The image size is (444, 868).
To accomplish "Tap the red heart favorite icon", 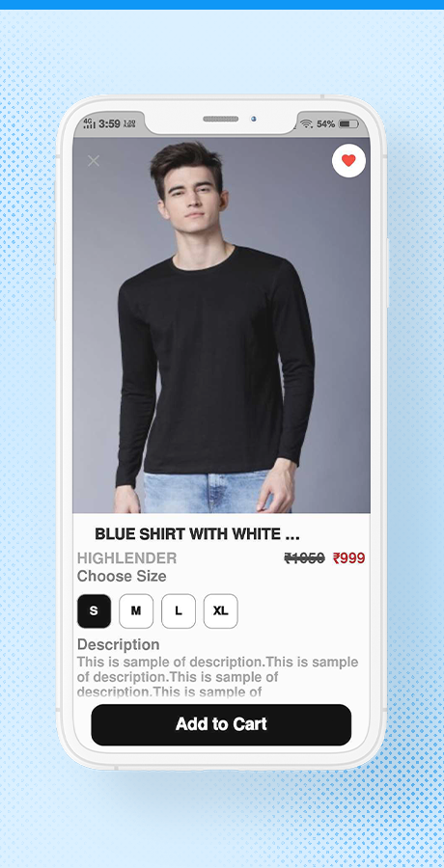I will coord(348,160).
